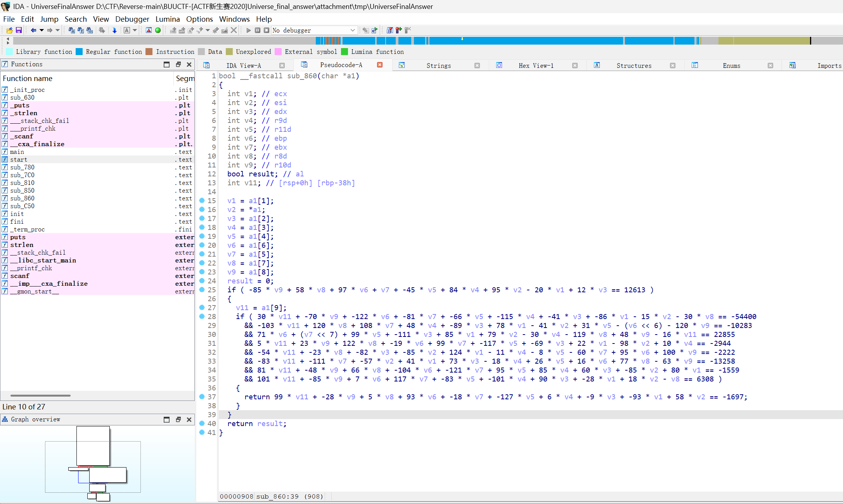843x504 pixels.
Task: Expand the color selector dropdown arrow
Action: click(135, 30)
